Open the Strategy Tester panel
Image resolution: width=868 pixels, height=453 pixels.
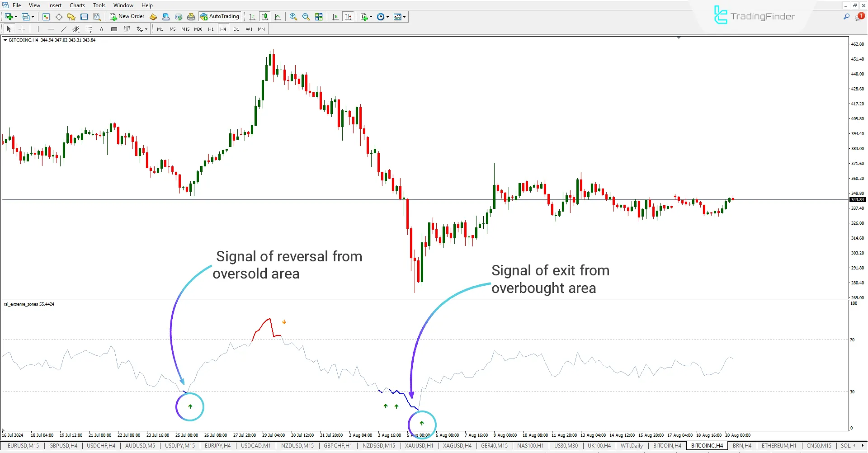point(97,17)
